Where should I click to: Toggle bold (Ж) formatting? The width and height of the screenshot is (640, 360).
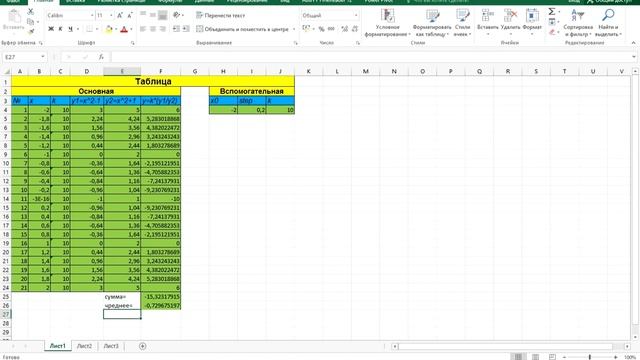tap(51, 29)
